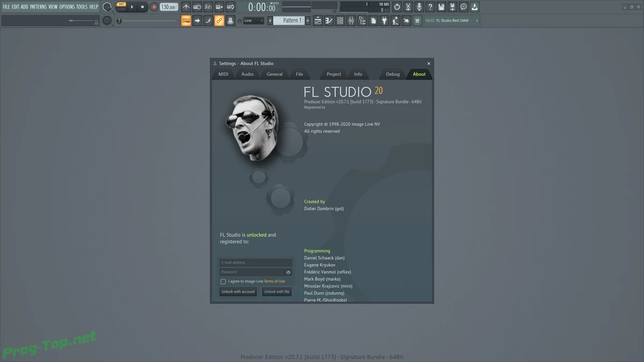Open the FILE menu

[6, 7]
